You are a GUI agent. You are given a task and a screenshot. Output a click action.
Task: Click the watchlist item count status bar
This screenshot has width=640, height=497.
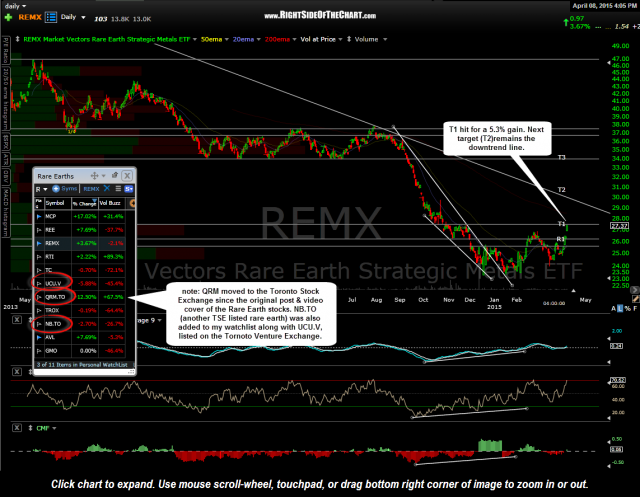click(82, 365)
